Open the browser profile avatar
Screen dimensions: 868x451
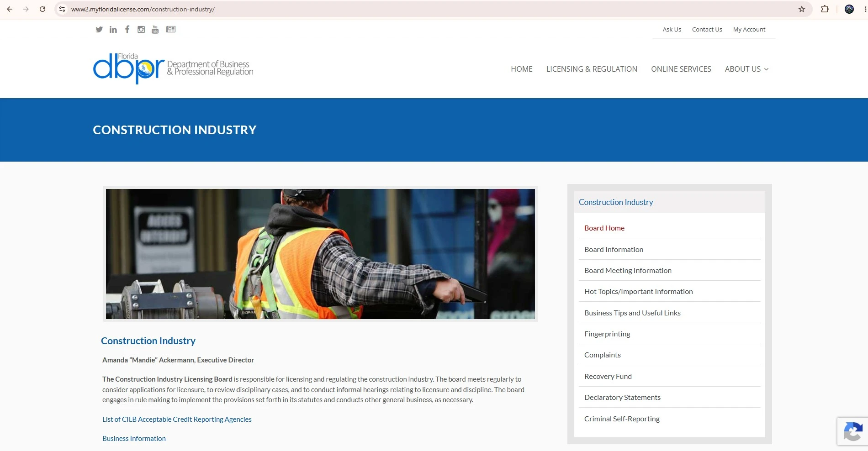pos(849,9)
